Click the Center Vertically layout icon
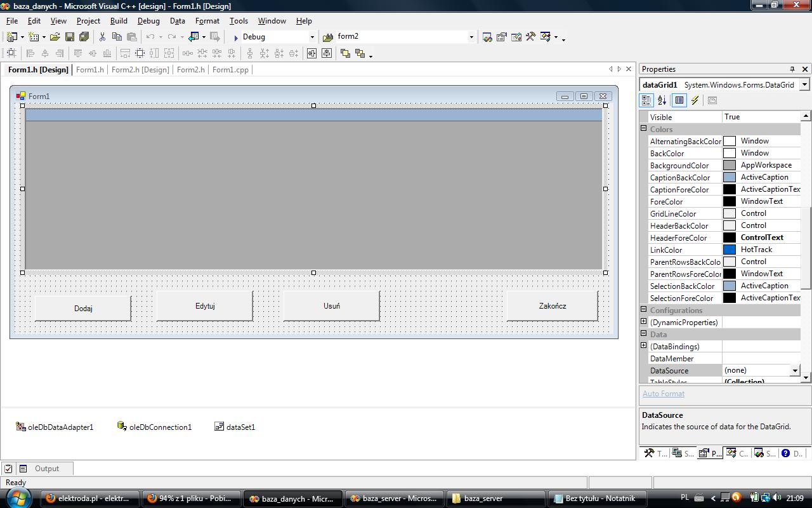The width and height of the screenshot is (812, 508). [x=327, y=53]
